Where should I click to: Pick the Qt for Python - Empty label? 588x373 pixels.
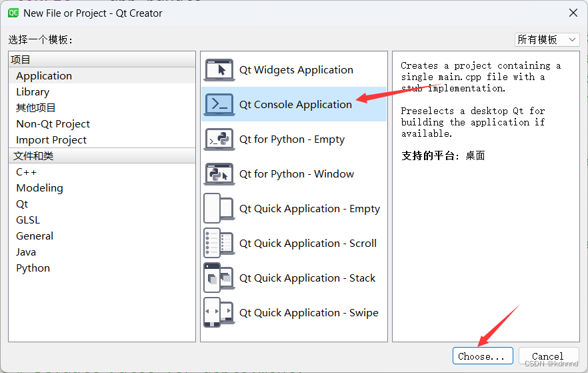click(x=292, y=139)
